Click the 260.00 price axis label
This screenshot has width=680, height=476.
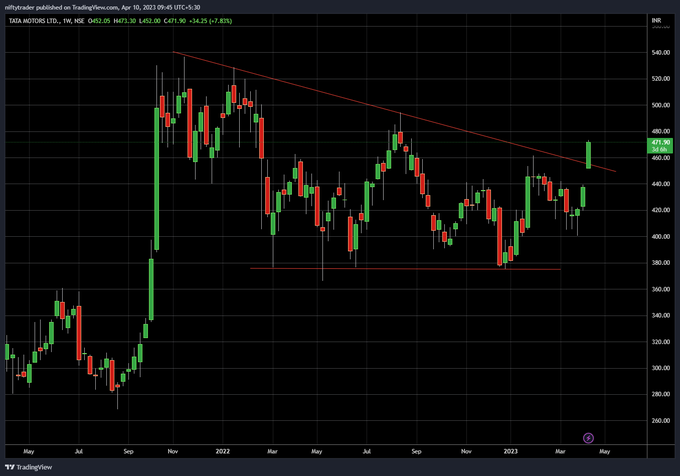[661, 421]
